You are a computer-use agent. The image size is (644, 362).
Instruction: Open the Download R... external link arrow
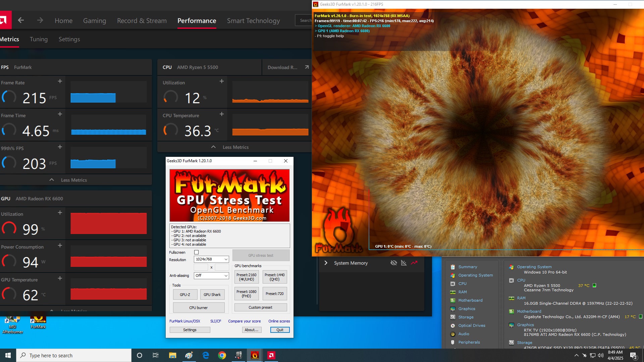coord(307,67)
